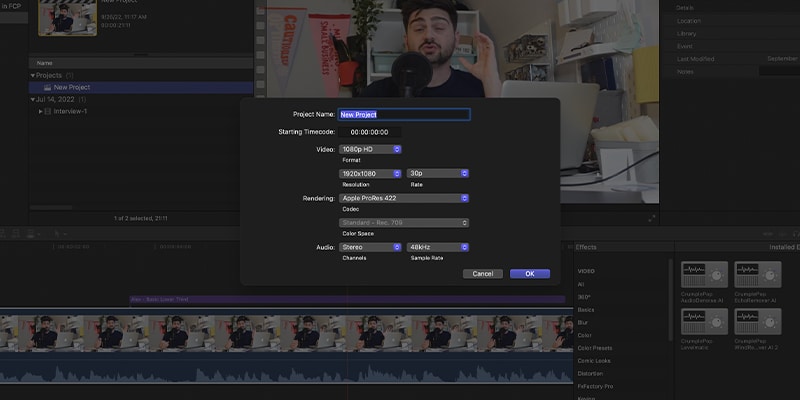Click the browser horizontal scrollbar
Screen dimensions: 800x400
coord(51,208)
